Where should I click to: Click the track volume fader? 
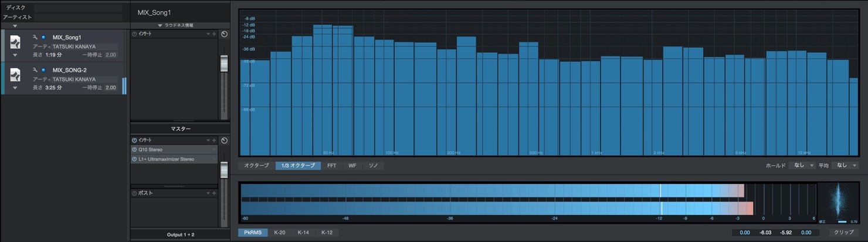click(x=224, y=63)
